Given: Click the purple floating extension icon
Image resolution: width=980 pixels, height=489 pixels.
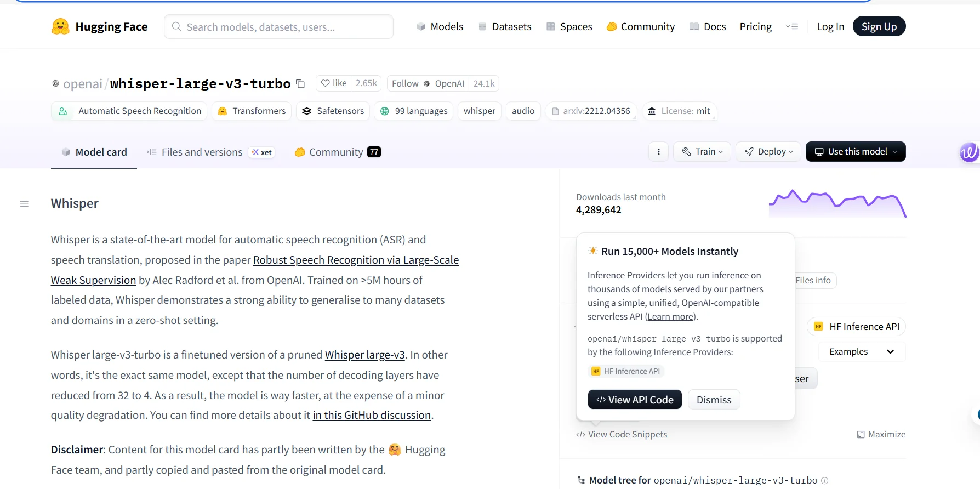Looking at the screenshot, I should (x=968, y=152).
